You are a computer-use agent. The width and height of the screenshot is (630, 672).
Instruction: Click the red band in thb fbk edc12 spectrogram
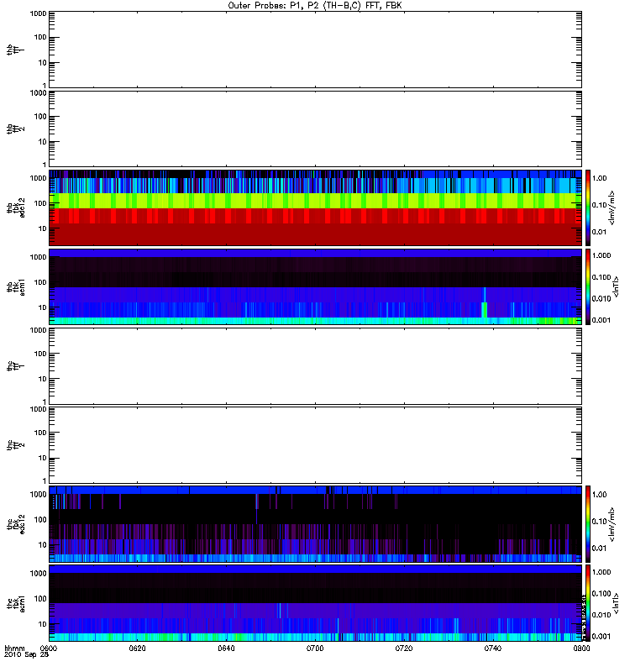click(x=315, y=226)
